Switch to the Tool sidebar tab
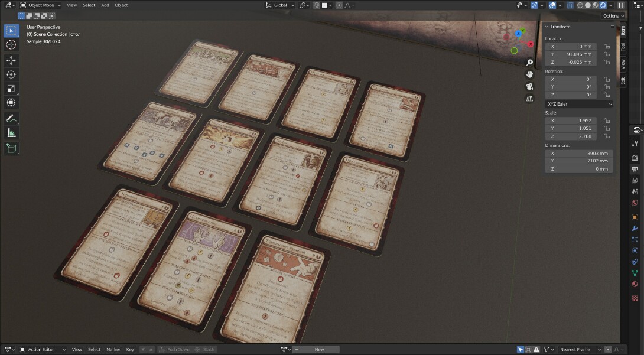 pyautogui.click(x=623, y=47)
